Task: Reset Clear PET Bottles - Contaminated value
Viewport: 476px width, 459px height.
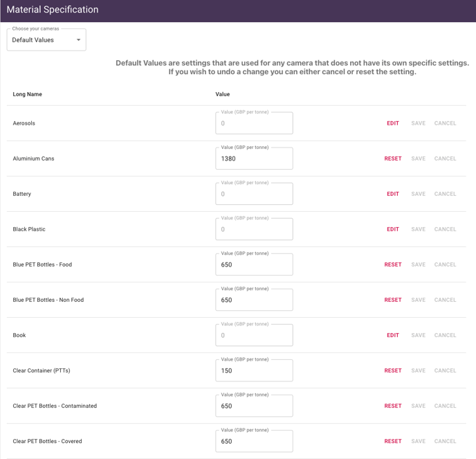Action: [x=392, y=406]
